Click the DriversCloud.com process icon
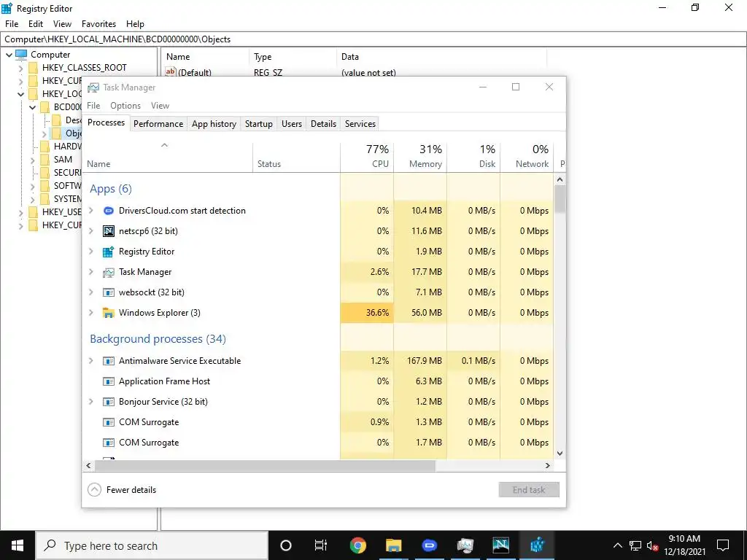This screenshot has height=560, width=747. (109, 211)
